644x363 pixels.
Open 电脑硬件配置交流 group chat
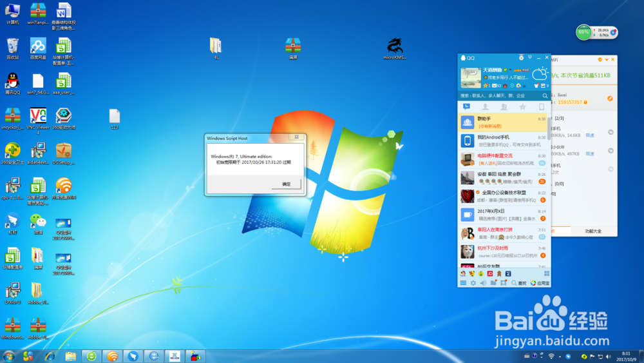503,159
